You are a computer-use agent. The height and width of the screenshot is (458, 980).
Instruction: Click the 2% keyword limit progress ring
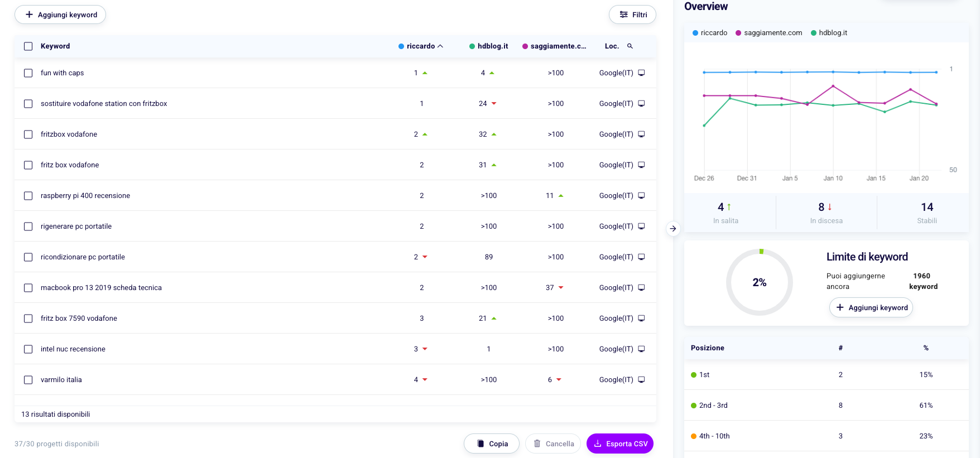(759, 282)
